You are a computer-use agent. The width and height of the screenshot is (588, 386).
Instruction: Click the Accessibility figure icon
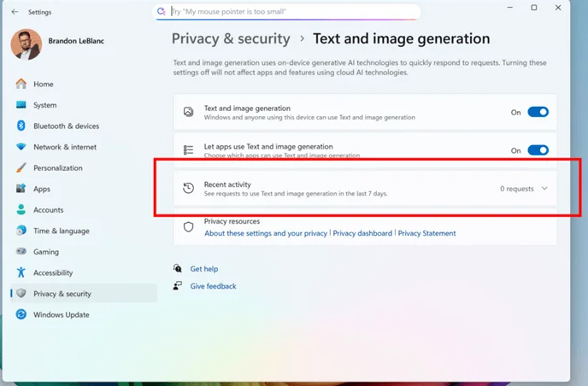coord(21,272)
